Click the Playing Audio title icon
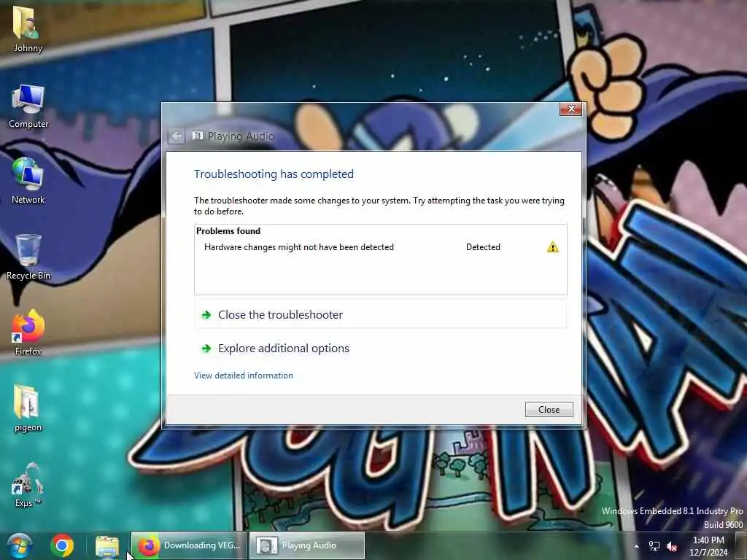This screenshot has width=747, height=560. coord(197,136)
